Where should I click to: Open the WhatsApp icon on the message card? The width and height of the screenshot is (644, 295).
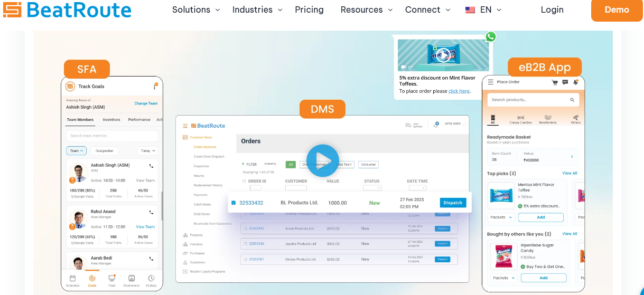point(491,36)
